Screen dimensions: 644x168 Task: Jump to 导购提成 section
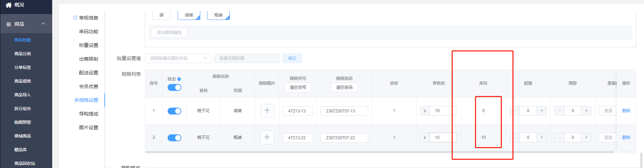pos(89,114)
